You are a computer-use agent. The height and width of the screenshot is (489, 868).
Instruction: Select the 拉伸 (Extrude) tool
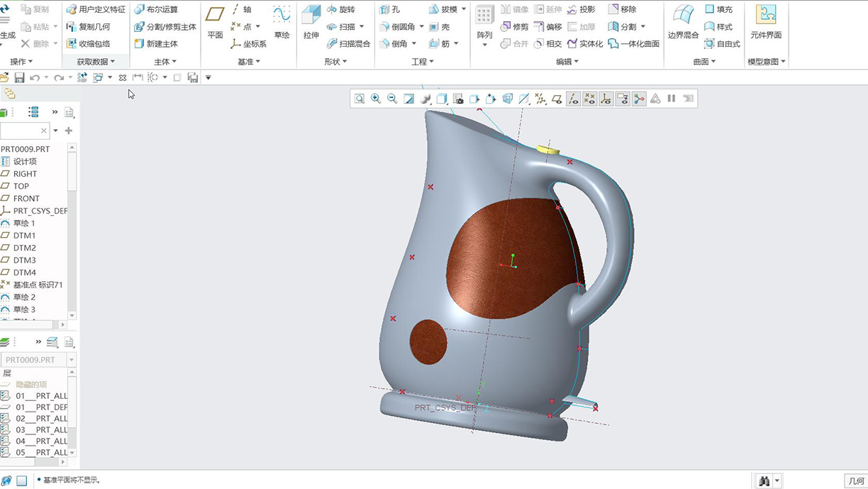(x=311, y=23)
